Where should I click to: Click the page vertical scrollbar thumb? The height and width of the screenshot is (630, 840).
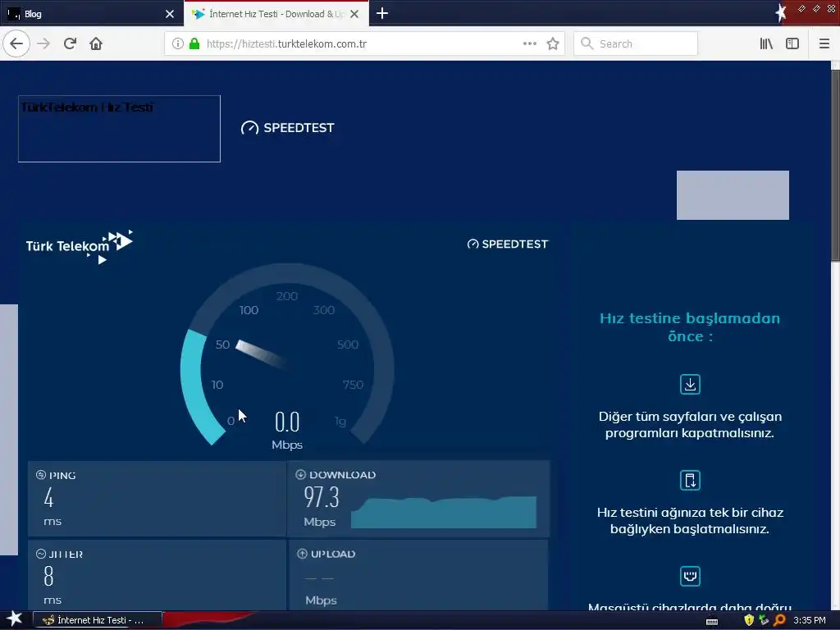835,166
